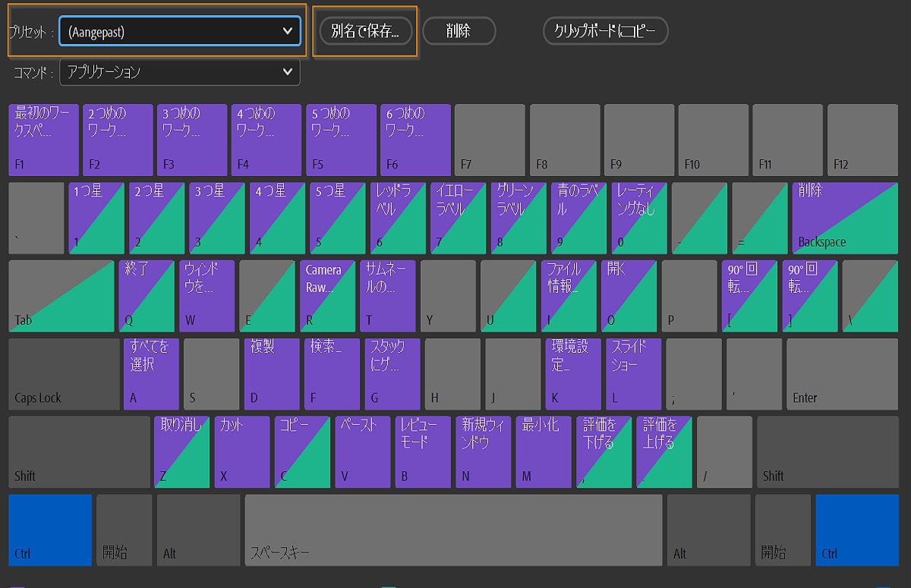Click the 削除 button at top
The width and height of the screenshot is (911, 588).
459,31
